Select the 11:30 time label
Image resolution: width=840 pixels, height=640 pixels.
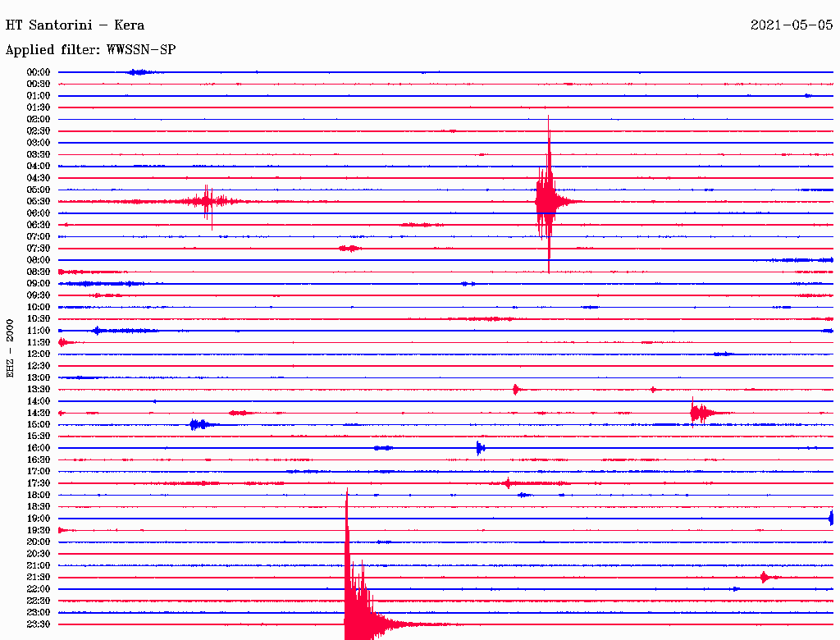[39, 342]
